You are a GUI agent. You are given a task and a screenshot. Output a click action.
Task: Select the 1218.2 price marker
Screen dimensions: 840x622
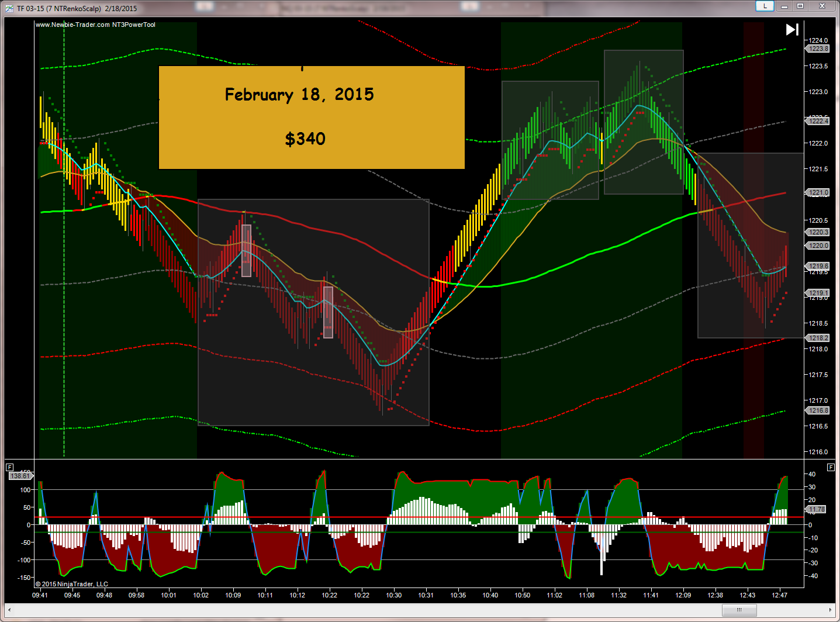[x=818, y=338]
